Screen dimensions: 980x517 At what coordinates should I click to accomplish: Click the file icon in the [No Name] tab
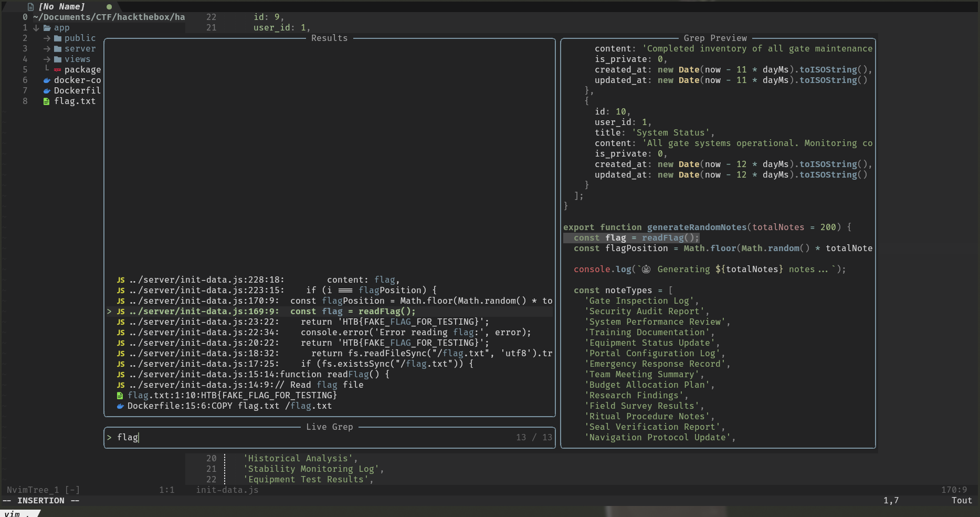(30, 7)
